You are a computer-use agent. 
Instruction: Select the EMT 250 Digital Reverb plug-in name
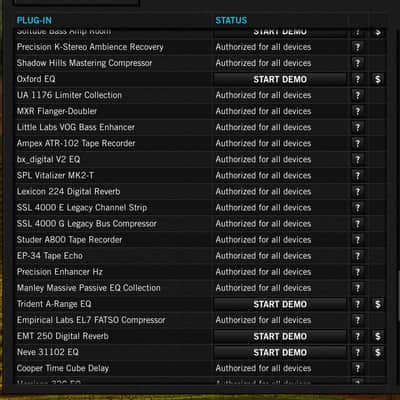pyautogui.click(x=63, y=336)
